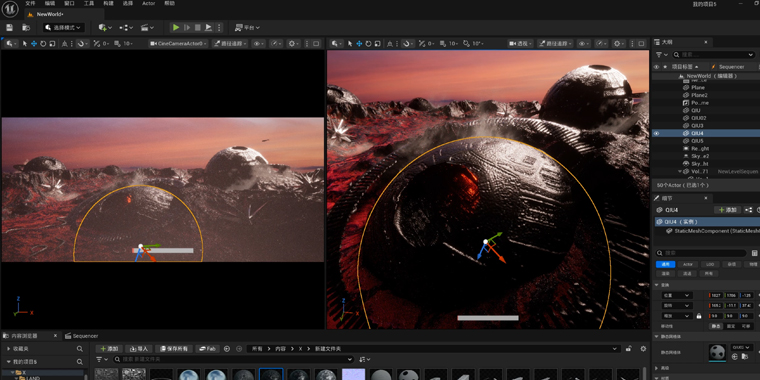
Task: Open the path tracing view mode in left viewport
Action: tap(230, 44)
